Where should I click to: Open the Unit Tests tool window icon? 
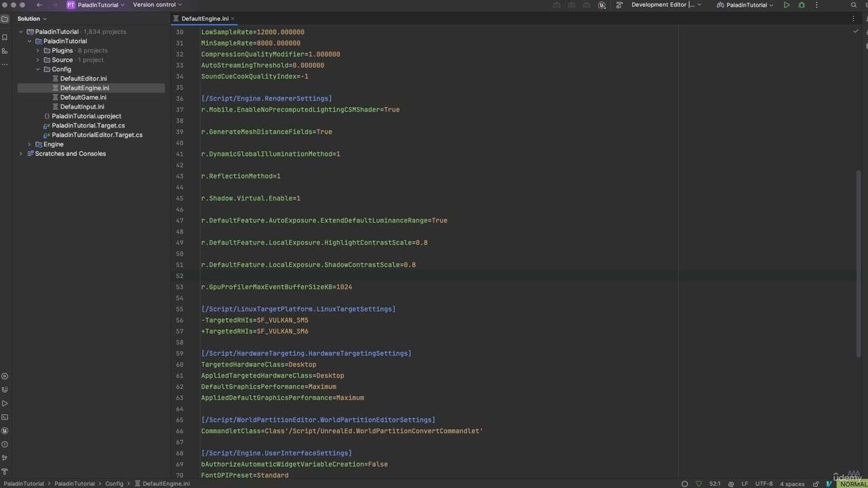click(5, 390)
